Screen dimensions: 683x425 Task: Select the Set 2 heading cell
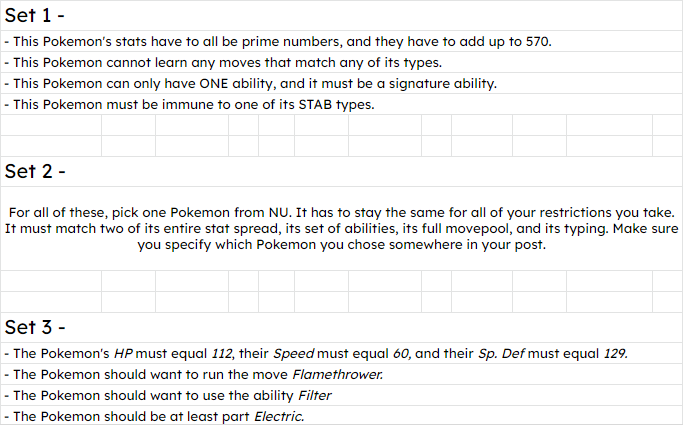point(342,172)
